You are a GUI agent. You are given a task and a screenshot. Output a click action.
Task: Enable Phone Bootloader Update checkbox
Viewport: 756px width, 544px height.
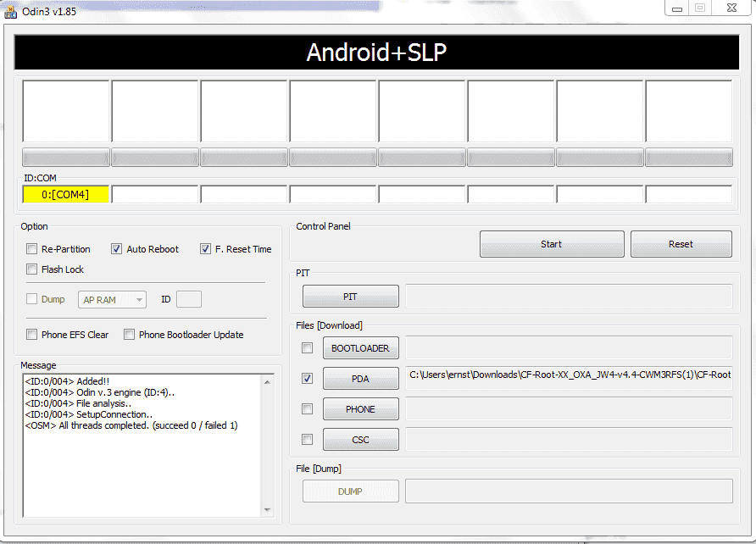tap(129, 335)
